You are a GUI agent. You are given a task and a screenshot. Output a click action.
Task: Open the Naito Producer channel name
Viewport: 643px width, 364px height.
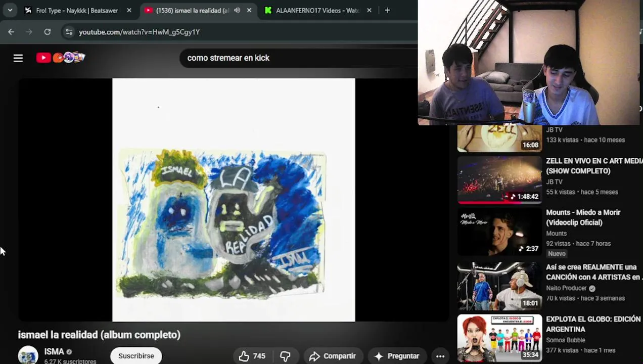pos(566,288)
